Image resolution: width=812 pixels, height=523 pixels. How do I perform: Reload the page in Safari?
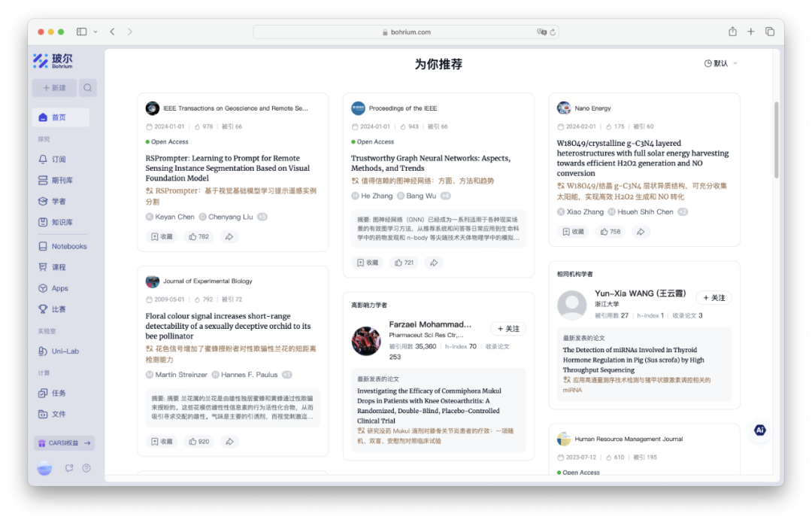553,32
